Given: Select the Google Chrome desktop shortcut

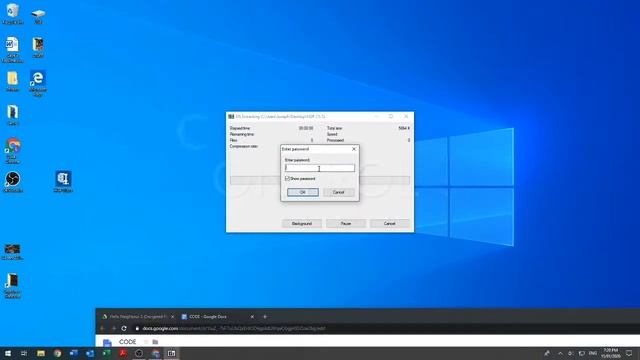Looking at the screenshot, I should pos(13,151).
